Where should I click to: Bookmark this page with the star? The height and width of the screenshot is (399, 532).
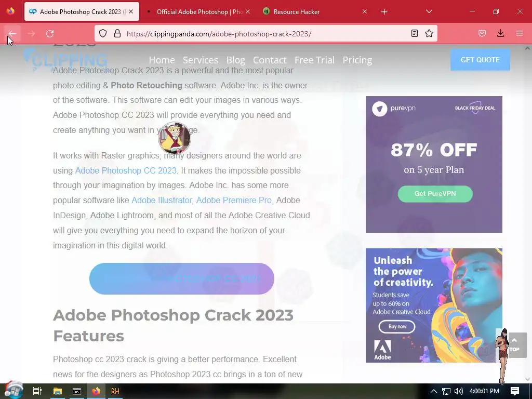point(429,33)
